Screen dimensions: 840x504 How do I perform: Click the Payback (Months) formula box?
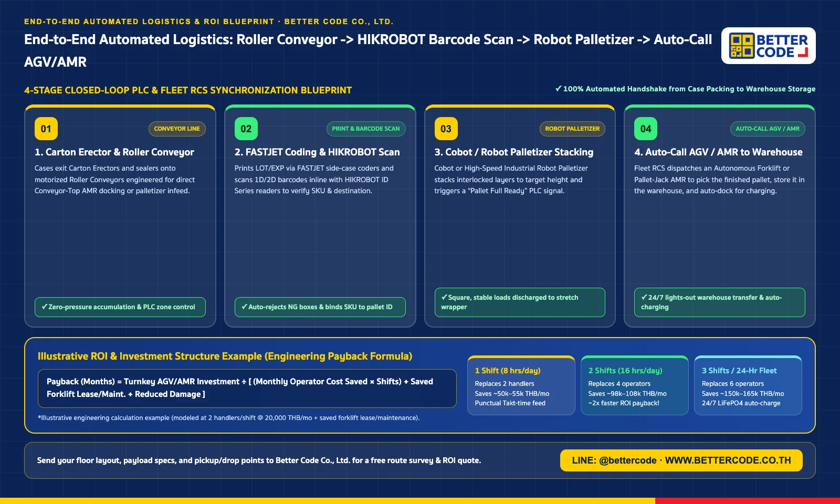[x=247, y=388]
